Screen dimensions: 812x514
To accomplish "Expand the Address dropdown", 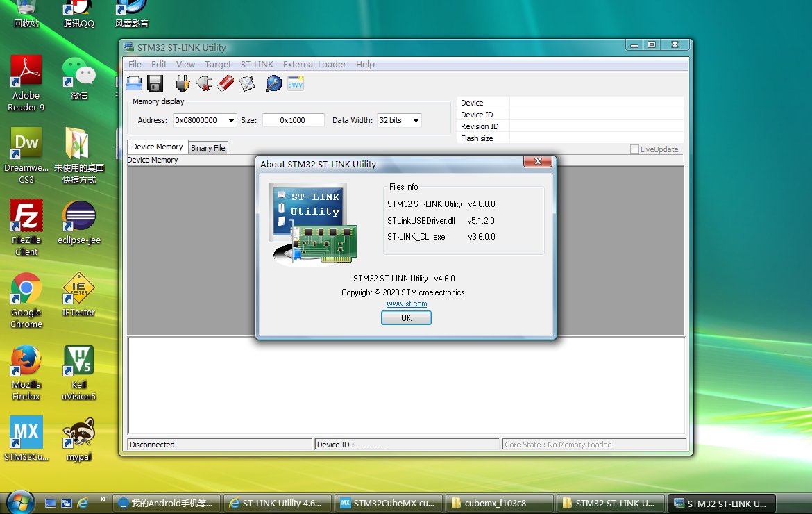I will point(232,121).
